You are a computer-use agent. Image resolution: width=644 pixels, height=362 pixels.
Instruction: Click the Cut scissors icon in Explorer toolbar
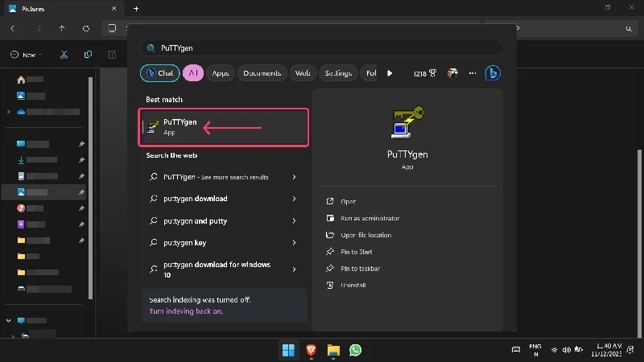click(x=64, y=55)
